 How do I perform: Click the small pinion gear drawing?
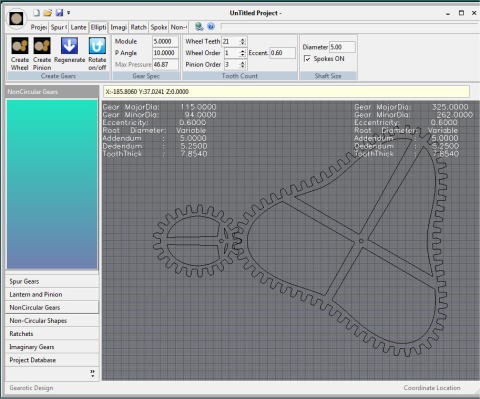tap(198, 241)
